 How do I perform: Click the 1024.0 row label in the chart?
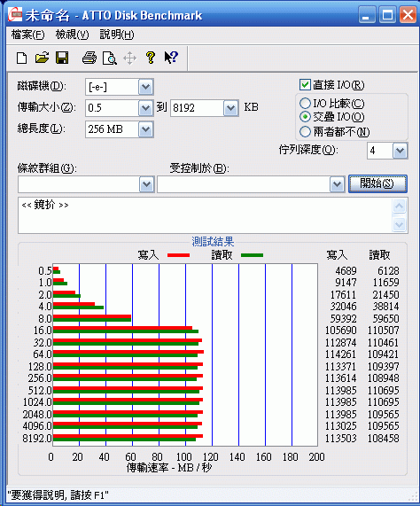(37, 402)
